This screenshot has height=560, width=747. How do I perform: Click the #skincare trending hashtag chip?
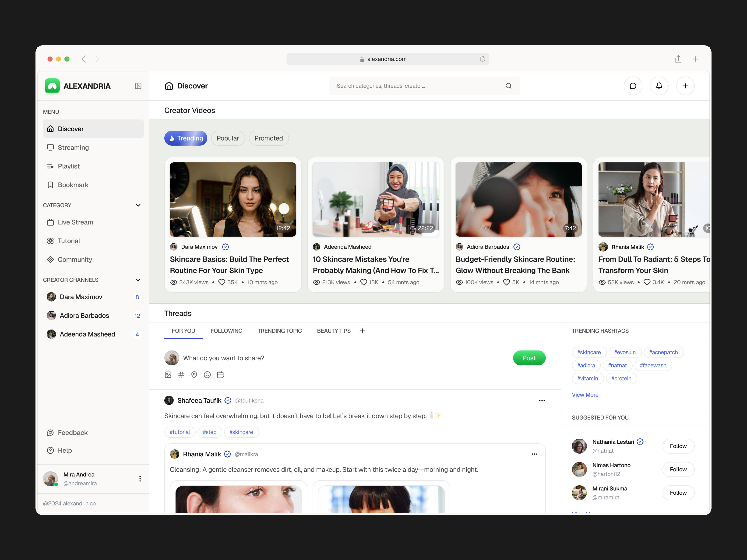[589, 352]
